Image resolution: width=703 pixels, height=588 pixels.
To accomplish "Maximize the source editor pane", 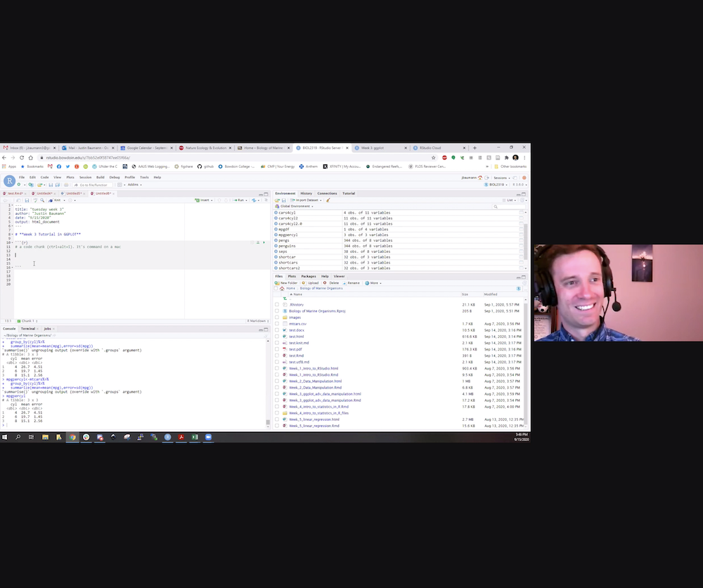I will click(266, 194).
